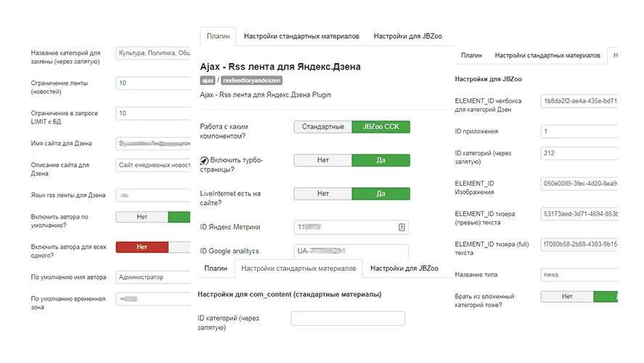
Task: Click ELEMENT_ID image field starting 050e0085
Action: coord(579,184)
